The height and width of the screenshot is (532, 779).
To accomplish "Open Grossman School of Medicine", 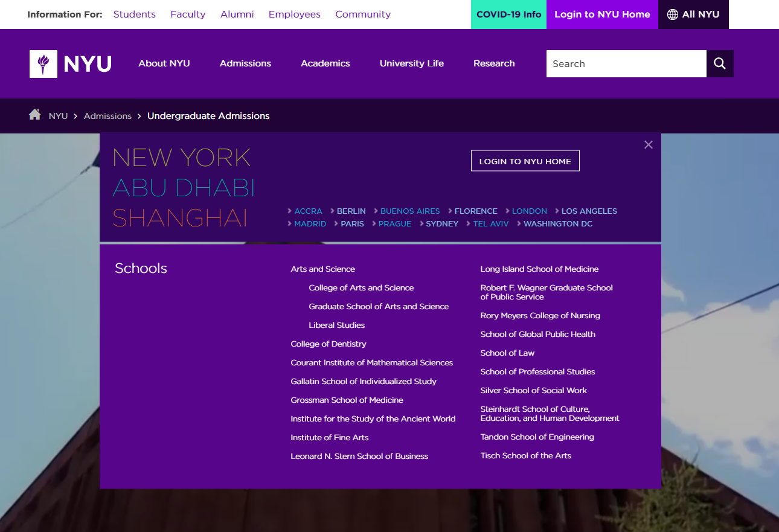I will (x=347, y=400).
